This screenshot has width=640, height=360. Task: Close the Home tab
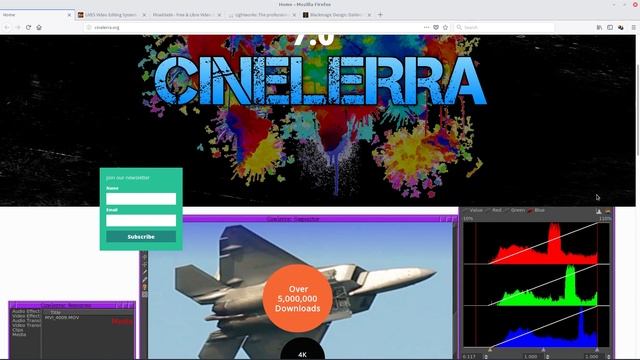pyautogui.click(x=69, y=15)
